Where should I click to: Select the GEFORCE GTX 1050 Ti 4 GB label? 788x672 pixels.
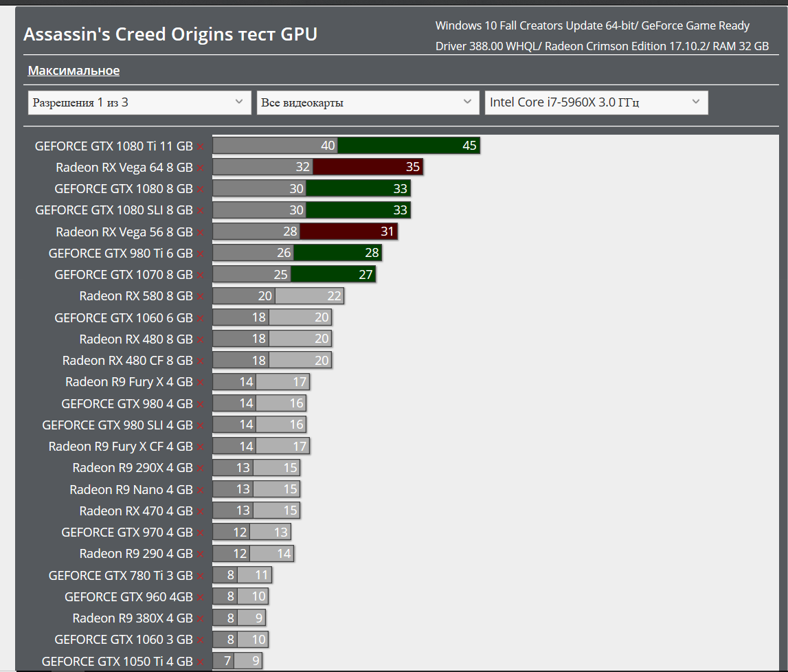coord(117,662)
